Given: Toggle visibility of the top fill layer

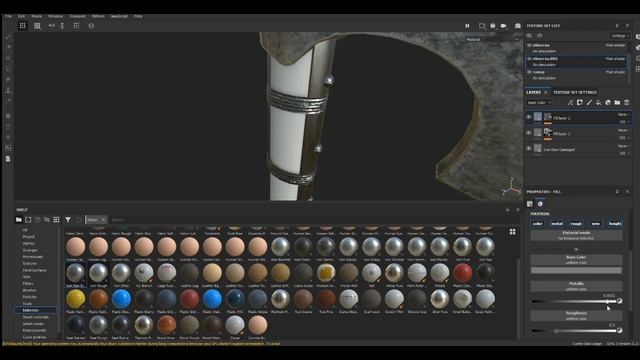Looking at the screenshot, I should point(529,117).
